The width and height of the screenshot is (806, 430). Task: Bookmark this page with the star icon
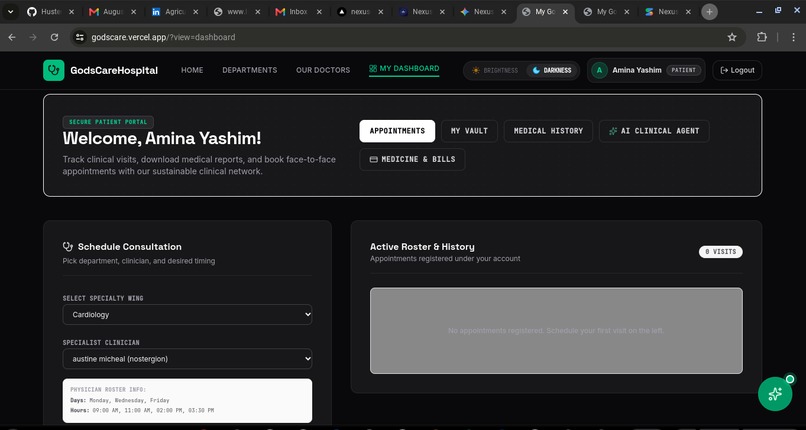(732, 37)
